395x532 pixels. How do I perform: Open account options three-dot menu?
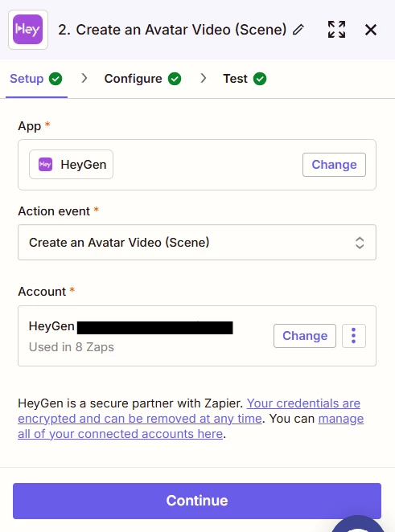pyautogui.click(x=353, y=336)
